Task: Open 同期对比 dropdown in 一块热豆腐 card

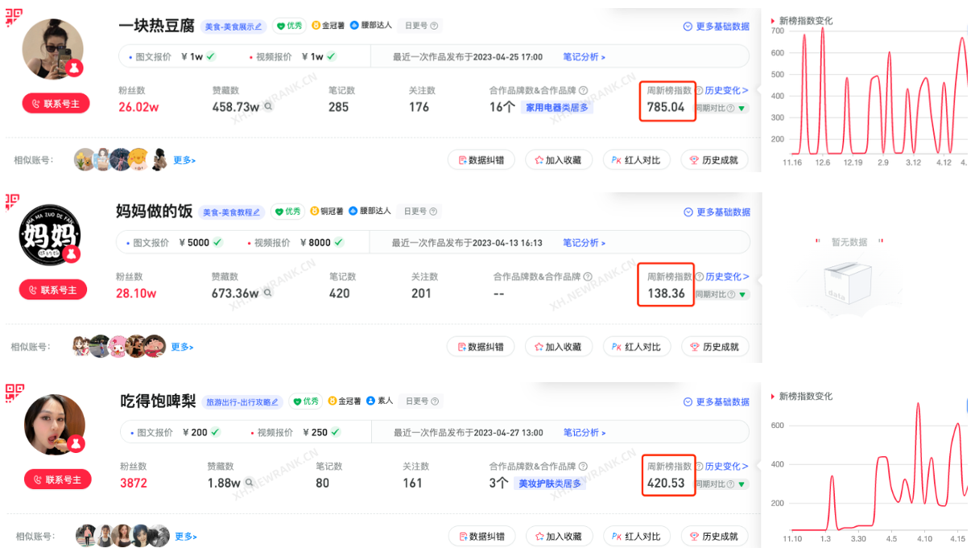Action: (x=741, y=108)
